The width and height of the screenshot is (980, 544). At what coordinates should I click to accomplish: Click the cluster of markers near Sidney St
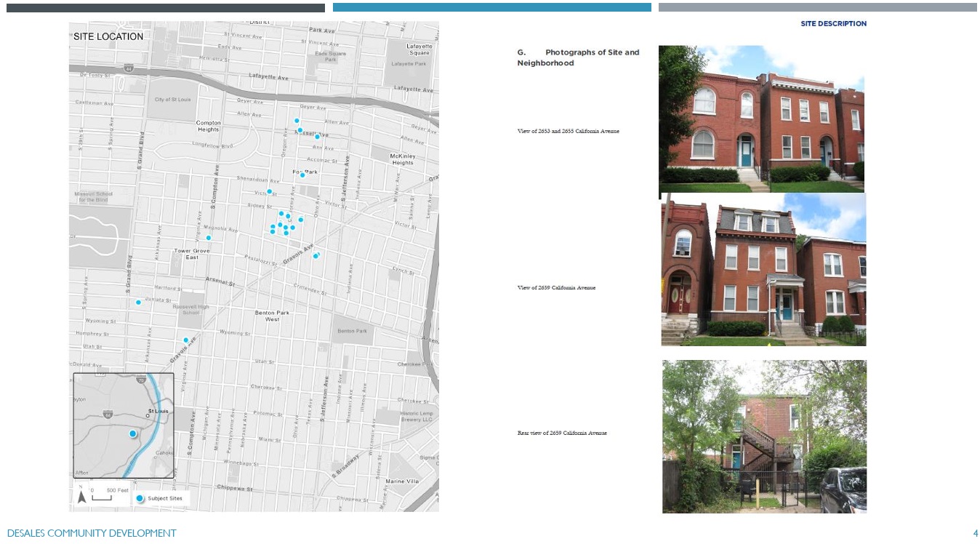tap(284, 223)
